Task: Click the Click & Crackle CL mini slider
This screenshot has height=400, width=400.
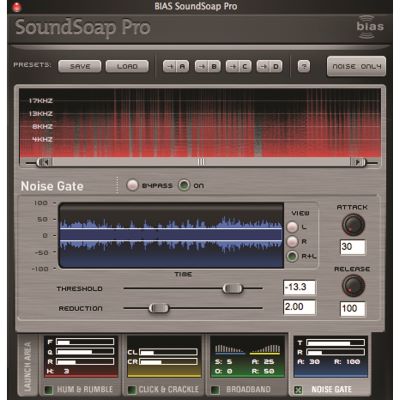Action: click(168, 352)
